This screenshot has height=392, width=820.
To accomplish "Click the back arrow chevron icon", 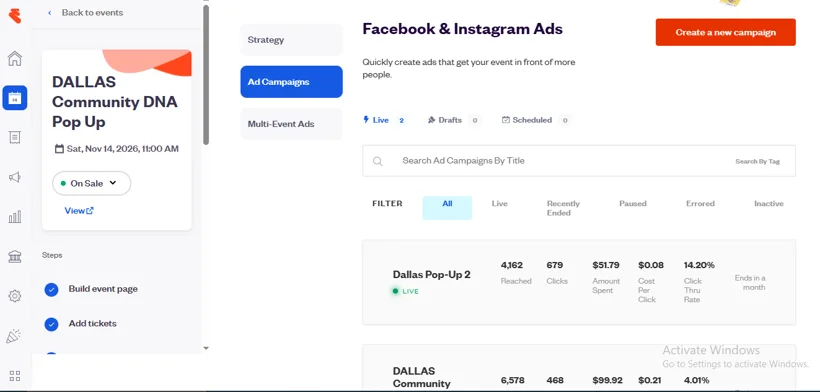I will (50, 13).
